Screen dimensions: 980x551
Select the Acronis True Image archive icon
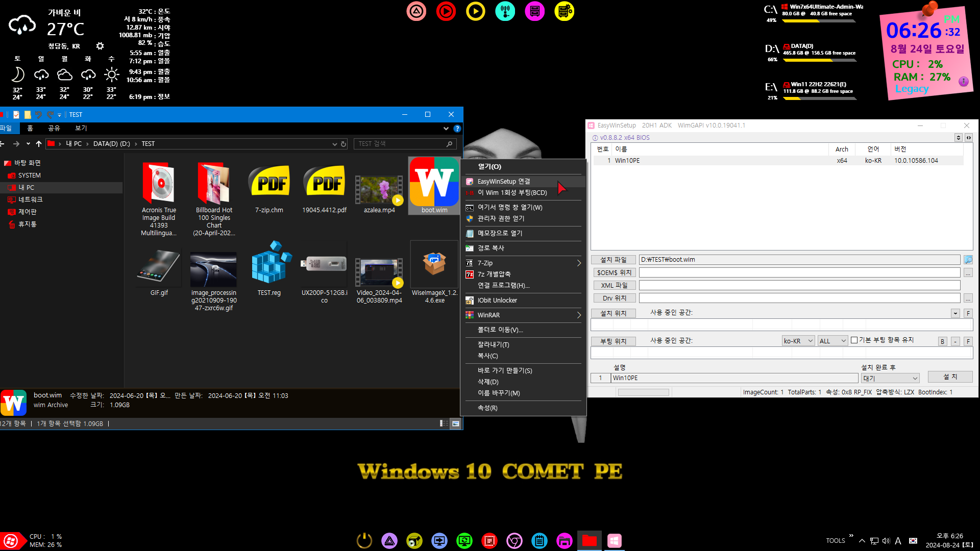(159, 183)
